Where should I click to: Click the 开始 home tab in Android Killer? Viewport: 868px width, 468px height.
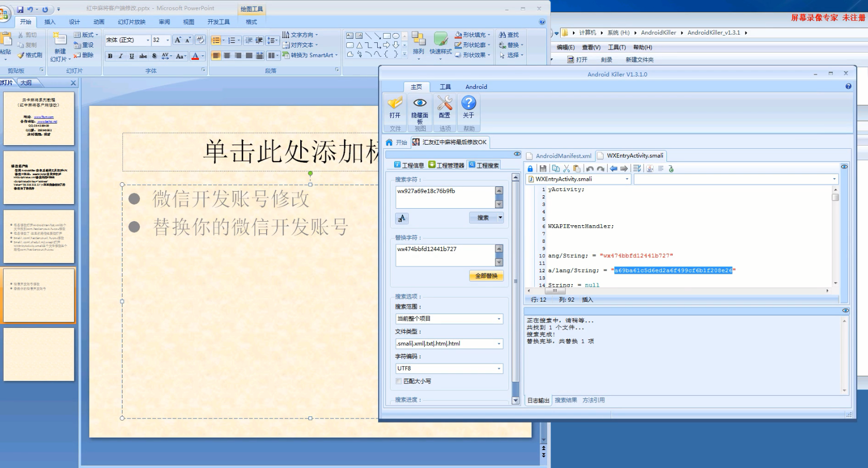pyautogui.click(x=396, y=142)
